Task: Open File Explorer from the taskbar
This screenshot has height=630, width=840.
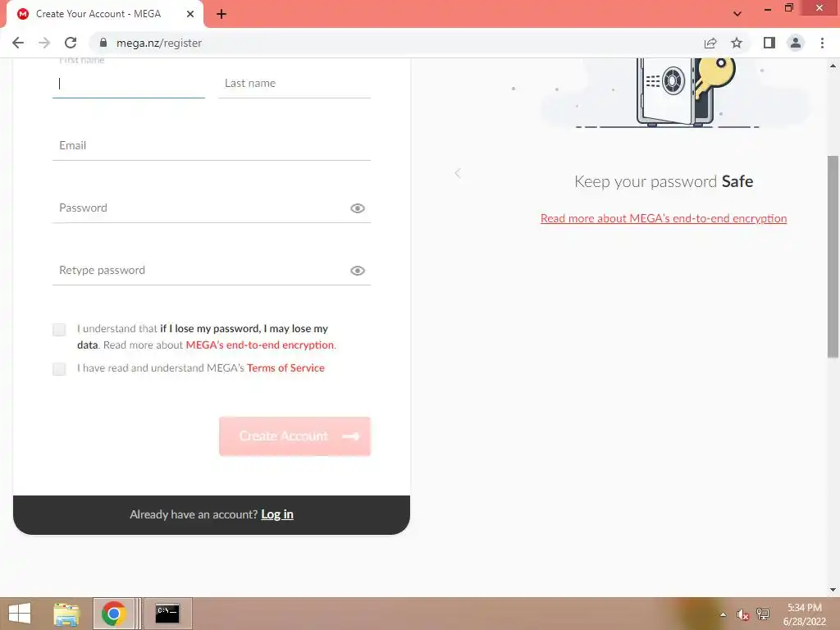Action: coord(66,614)
